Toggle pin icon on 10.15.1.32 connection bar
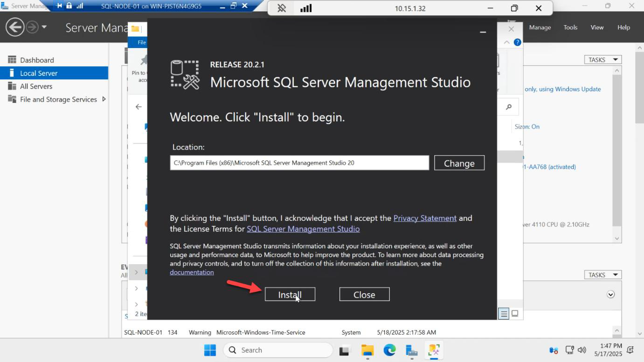 (x=282, y=8)
